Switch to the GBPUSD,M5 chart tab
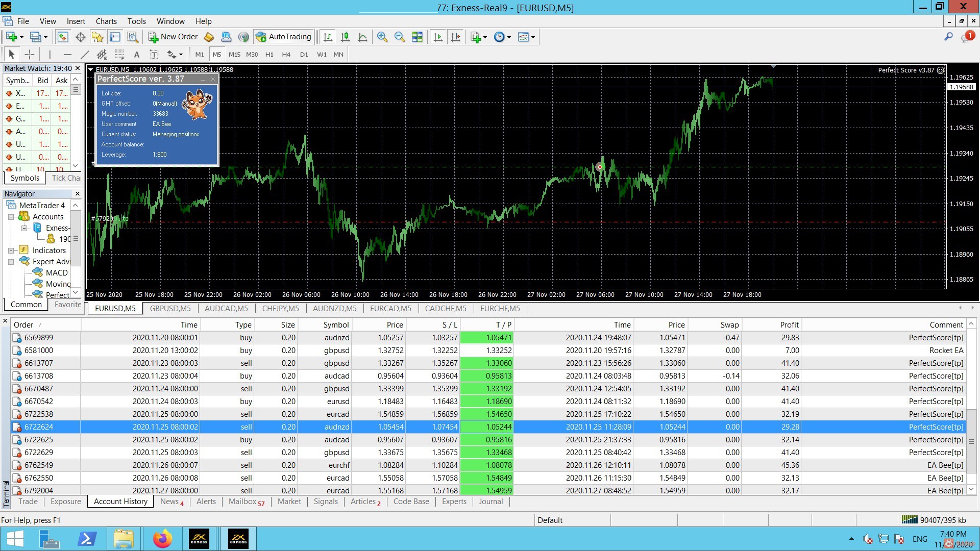This screenshot has width=980, height=551. [170, 309]
